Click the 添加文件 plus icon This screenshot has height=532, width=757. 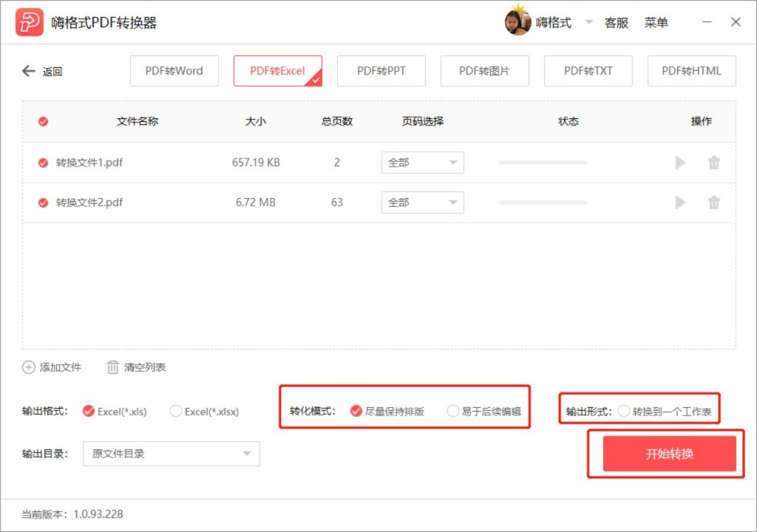tap(29, 367)
